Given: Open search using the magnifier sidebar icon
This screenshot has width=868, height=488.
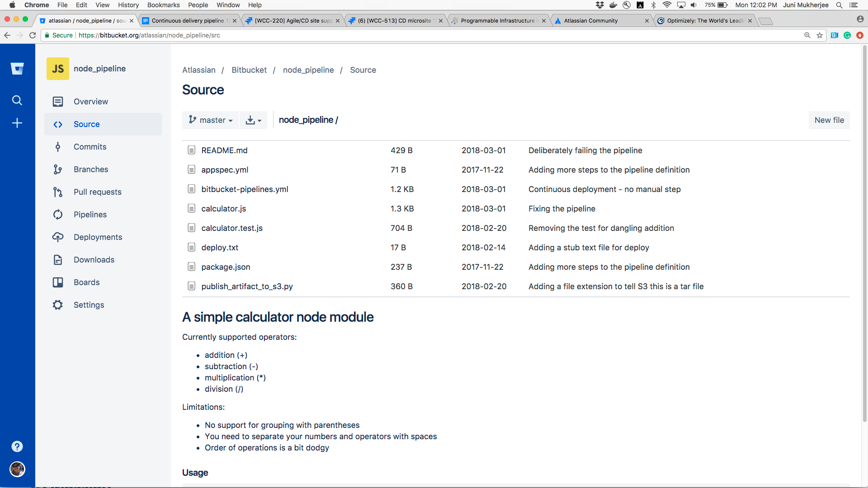Looking at the screenshot, I should click(x=17, y=100).
